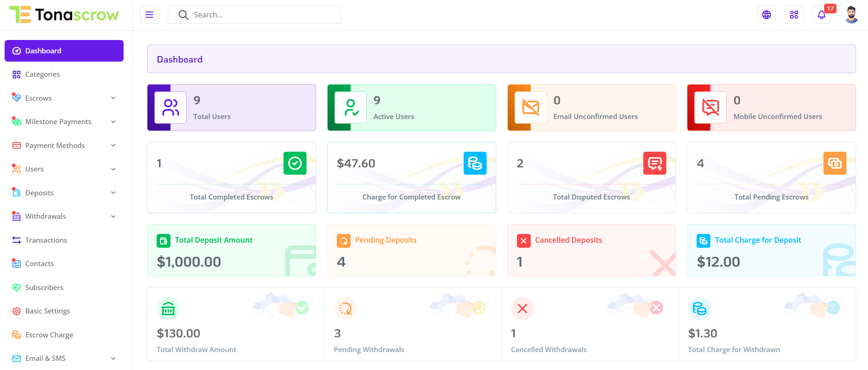Open Transactions from the sidebar
This screenshot has height=370, width=868.
click(x=46, y=240)
